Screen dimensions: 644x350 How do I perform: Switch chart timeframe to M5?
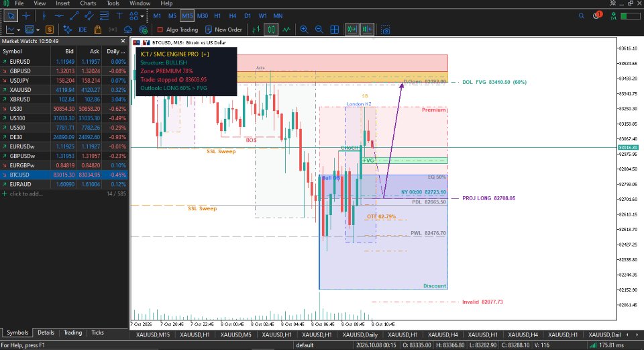pos(172,16)
